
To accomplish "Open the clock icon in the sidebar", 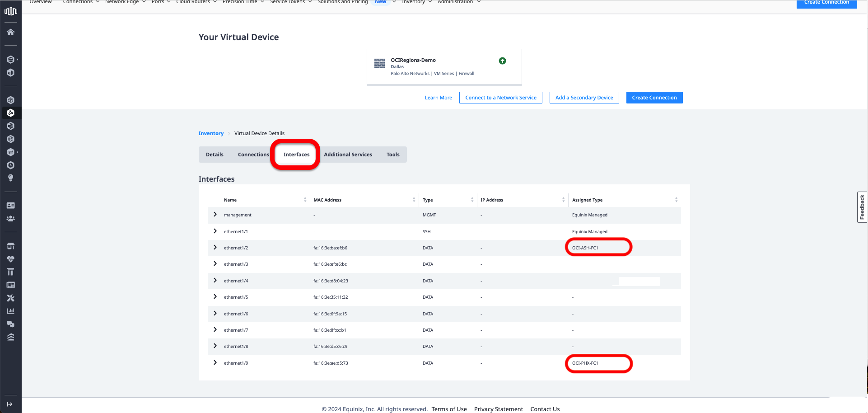I will 10,165.
